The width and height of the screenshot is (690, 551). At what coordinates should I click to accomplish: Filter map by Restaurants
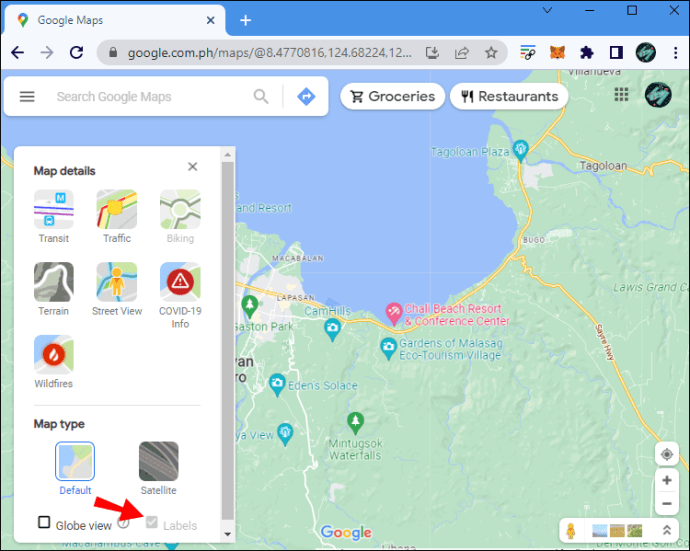coord(509,96)
